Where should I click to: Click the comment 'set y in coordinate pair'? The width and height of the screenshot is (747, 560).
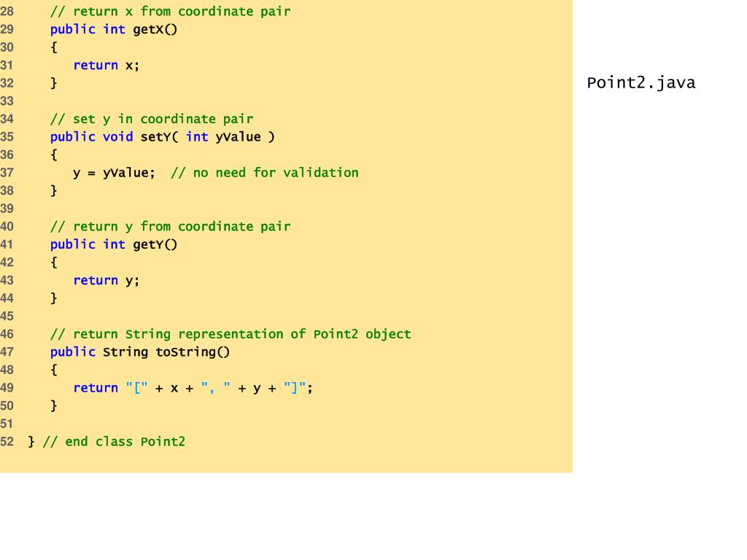click(152, 119)
